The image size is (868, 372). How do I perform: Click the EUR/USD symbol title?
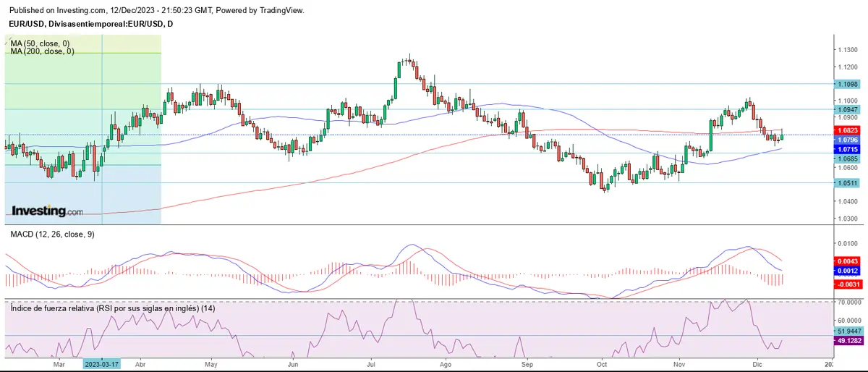click(x=90, y=24)
